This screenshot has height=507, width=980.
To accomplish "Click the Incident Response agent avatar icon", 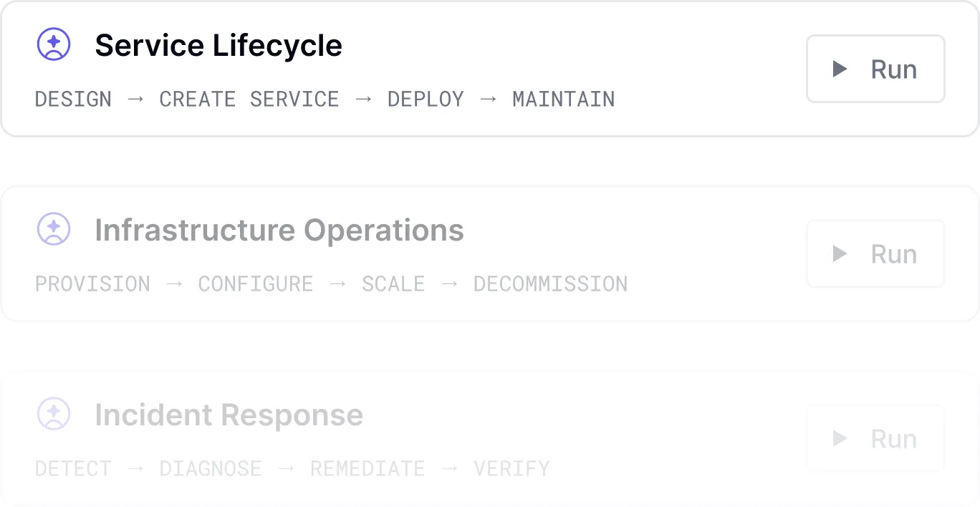I will click(53, 414).
